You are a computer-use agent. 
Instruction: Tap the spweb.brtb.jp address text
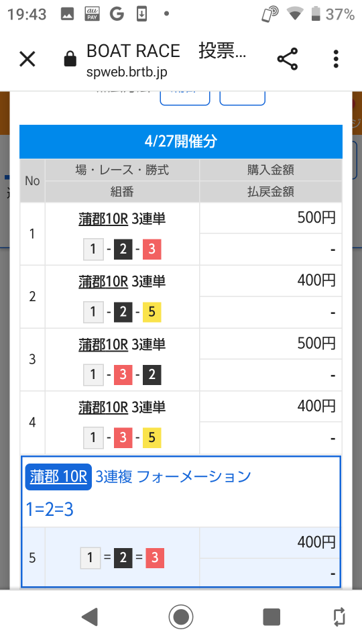(127, 72)
